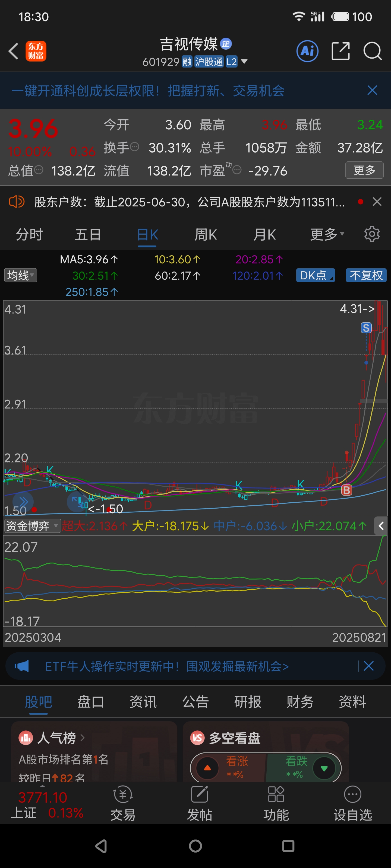Switch to 盘口 tab
Image resolution: width=391 pixels, height=868 pixels.
point(91,702)
